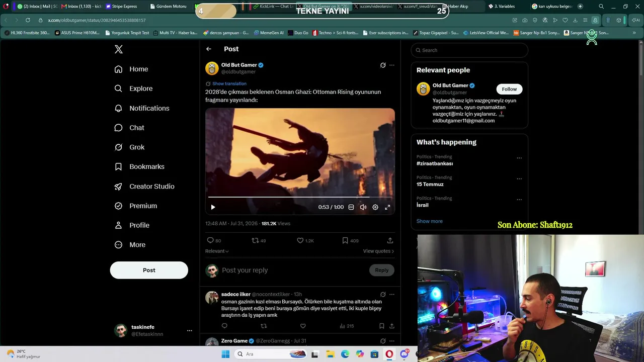Open options for the İsrail trend
This screenshot has height=362, width=644.
coord(519,200)
